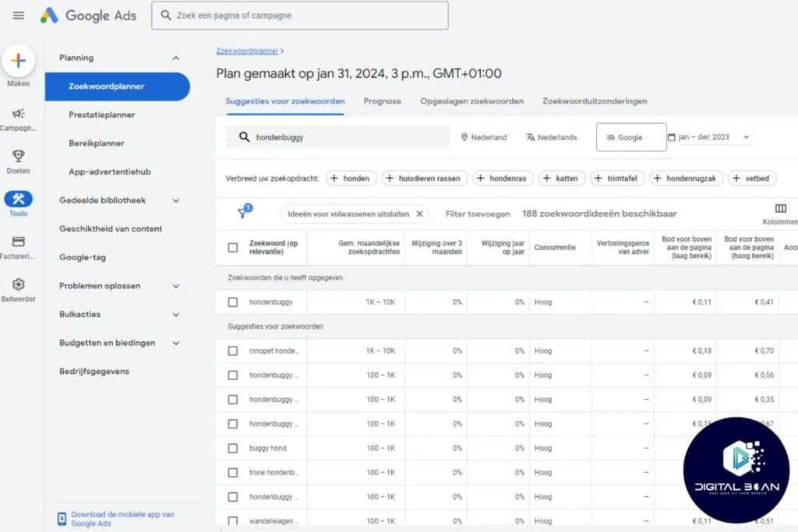Add katten suggestion chip
Screen dimensions: 798x532
pyautogui.click(x=562, y=178)
